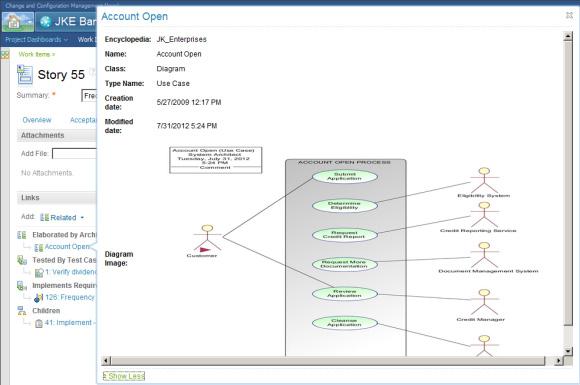The height and width of the screenshot is (385, 580).
Task: Click the Add File input field
Action: [74, 153]
